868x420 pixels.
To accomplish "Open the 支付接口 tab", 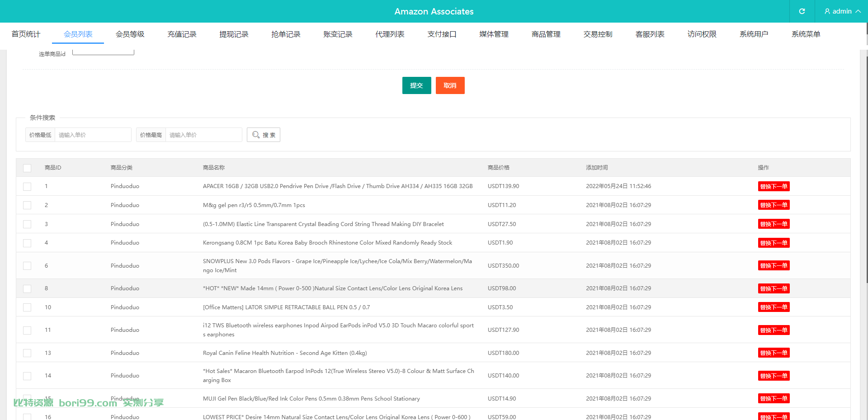I will (442, 34).
